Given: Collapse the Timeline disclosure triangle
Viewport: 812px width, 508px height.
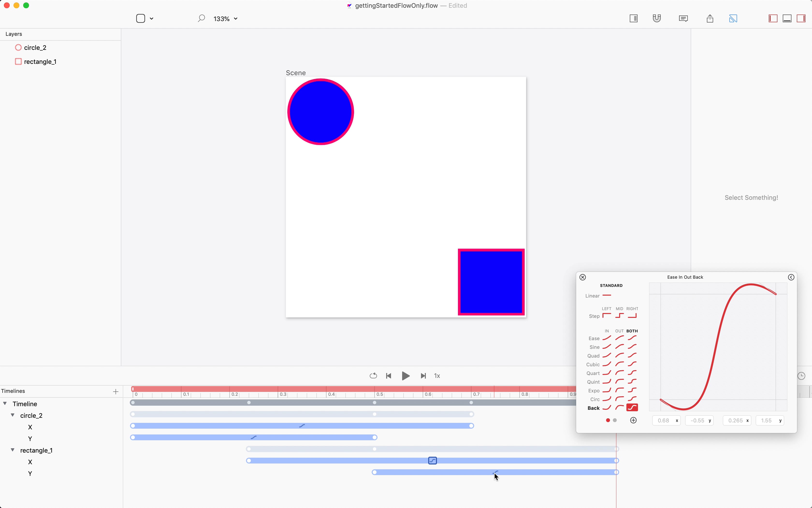Looking at the screenshot, I should [x=5, y=403].
